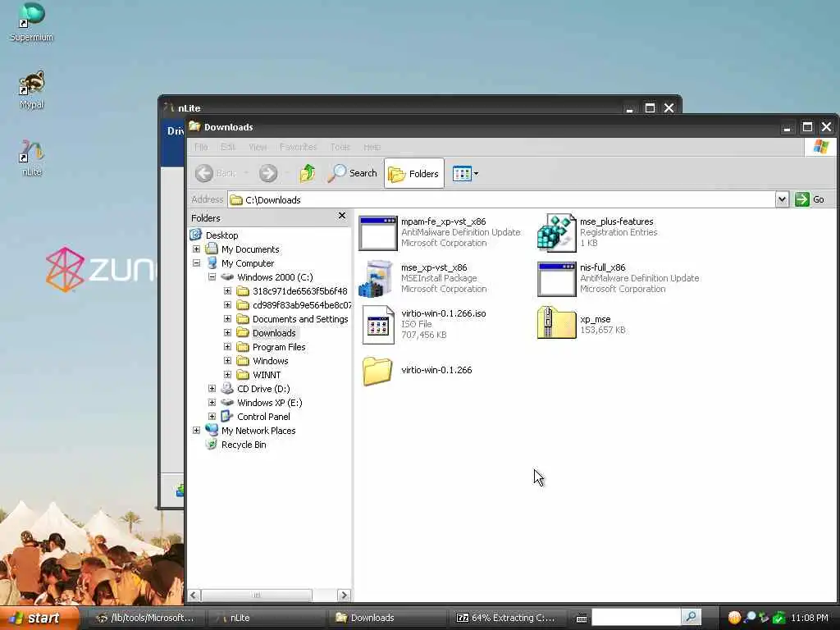Open the Tools menu
Viewport: 840px width, 630px height.
[340, 147]
